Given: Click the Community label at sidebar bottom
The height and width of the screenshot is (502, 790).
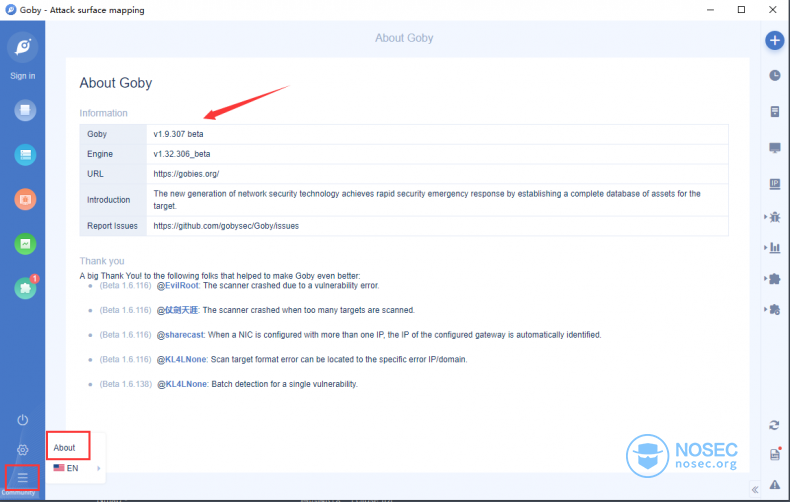Looking at the screenshot, I should coord(18,492).
